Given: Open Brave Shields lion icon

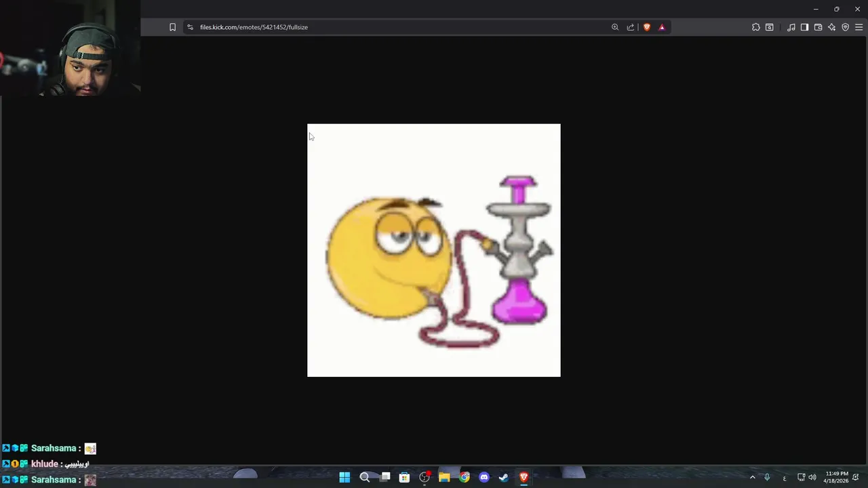Looking at the screenshot, I should [647, 27].
